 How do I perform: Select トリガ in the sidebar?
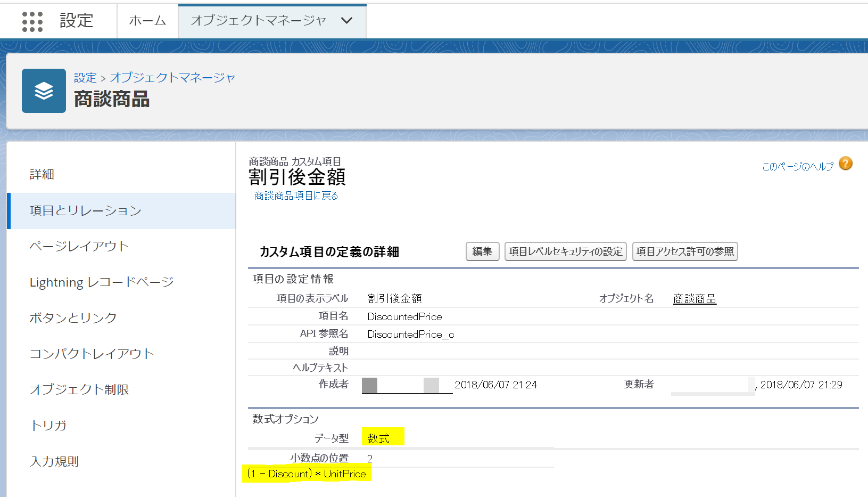coord(48,425)
